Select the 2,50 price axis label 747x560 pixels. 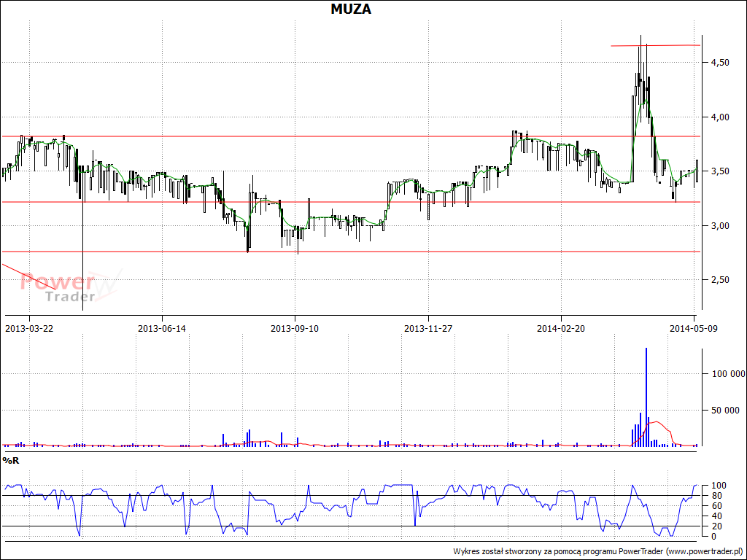point(719,279)
